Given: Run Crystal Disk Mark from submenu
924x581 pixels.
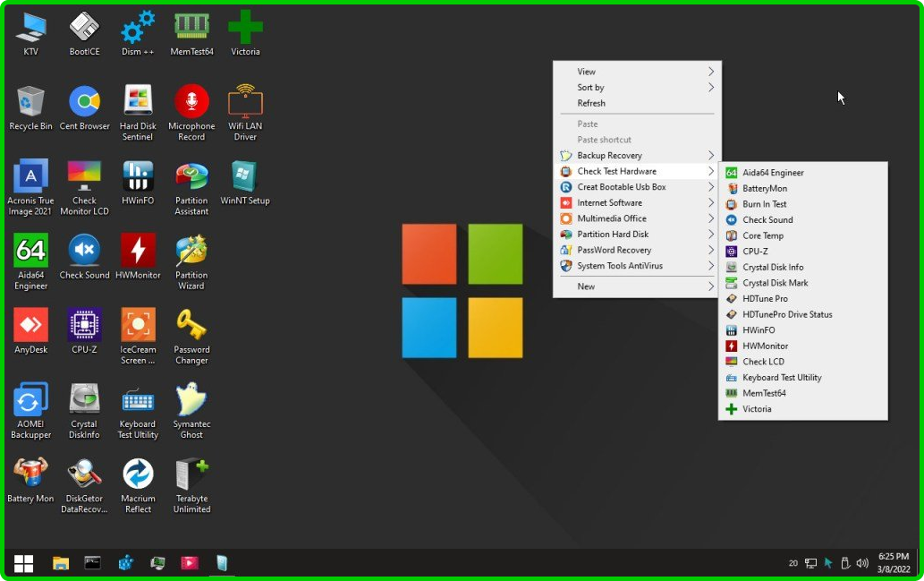Looking at the screenshot, I should [x=802, y=283].
